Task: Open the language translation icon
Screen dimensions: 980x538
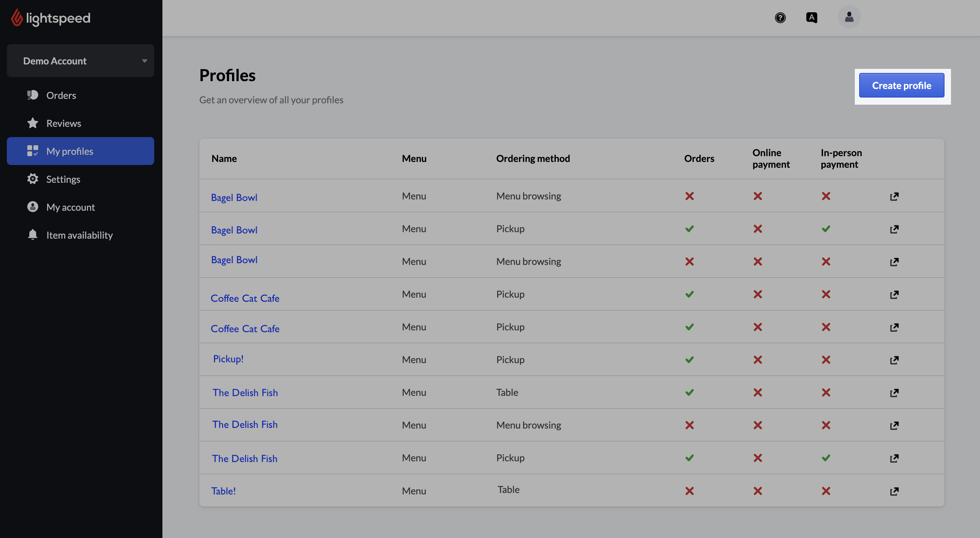Action: coord(811,17)
